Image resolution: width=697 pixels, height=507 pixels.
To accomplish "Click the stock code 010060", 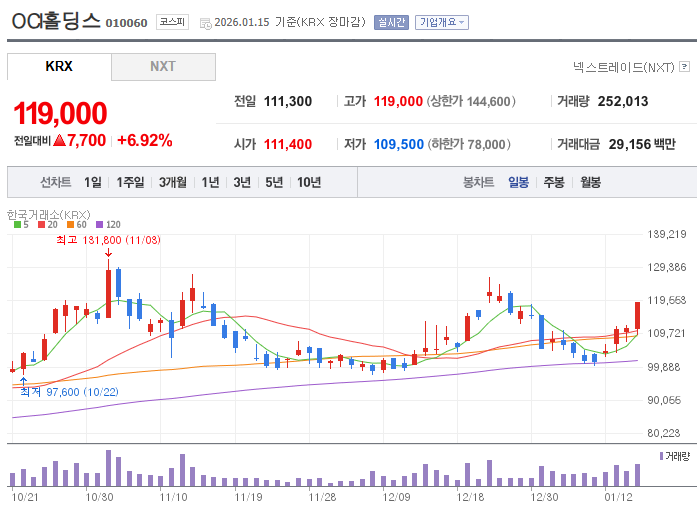I will [126, 23].
